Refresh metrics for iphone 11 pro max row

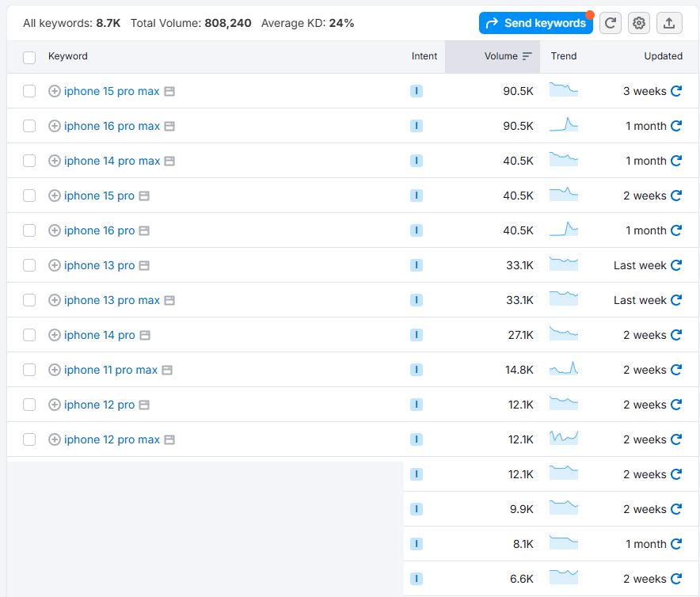click(676, 370)
